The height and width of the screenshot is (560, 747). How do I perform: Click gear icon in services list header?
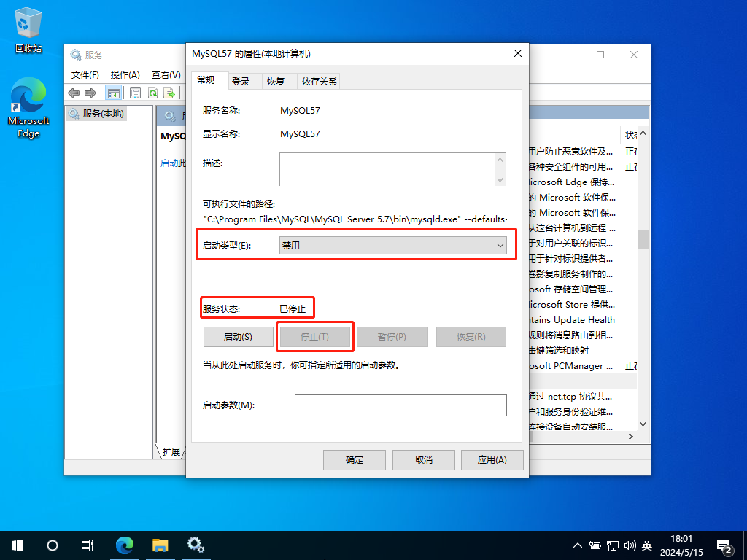click(170, 116)
